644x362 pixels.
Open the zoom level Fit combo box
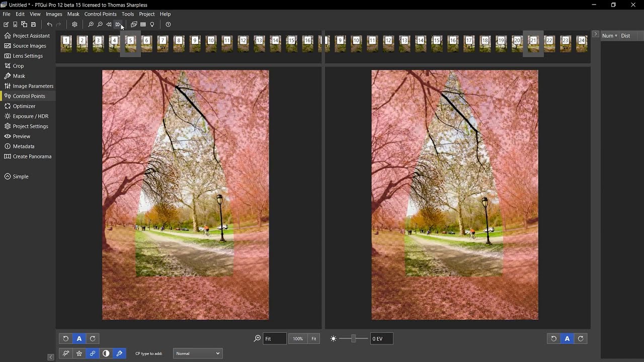pos(275,338)
